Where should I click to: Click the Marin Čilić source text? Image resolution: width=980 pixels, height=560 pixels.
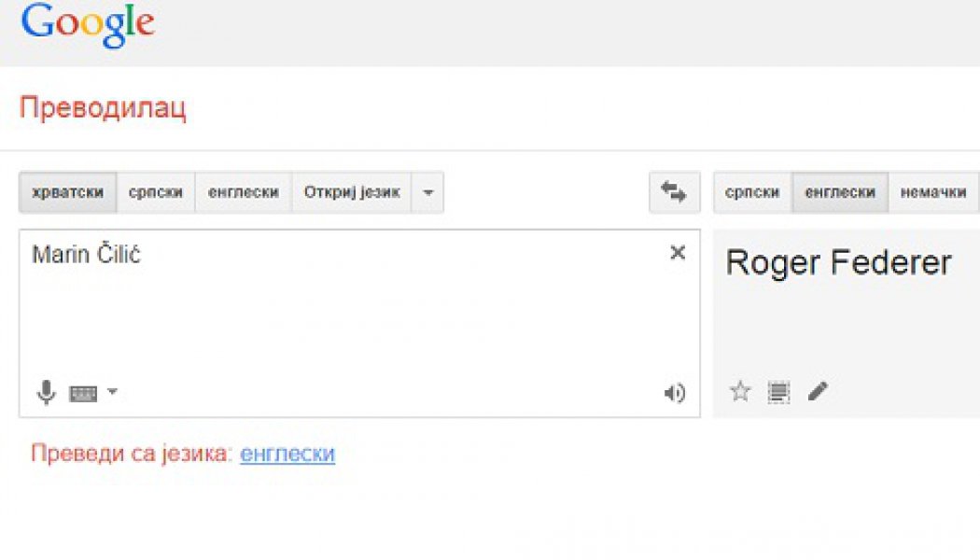[x=86, y=254]
